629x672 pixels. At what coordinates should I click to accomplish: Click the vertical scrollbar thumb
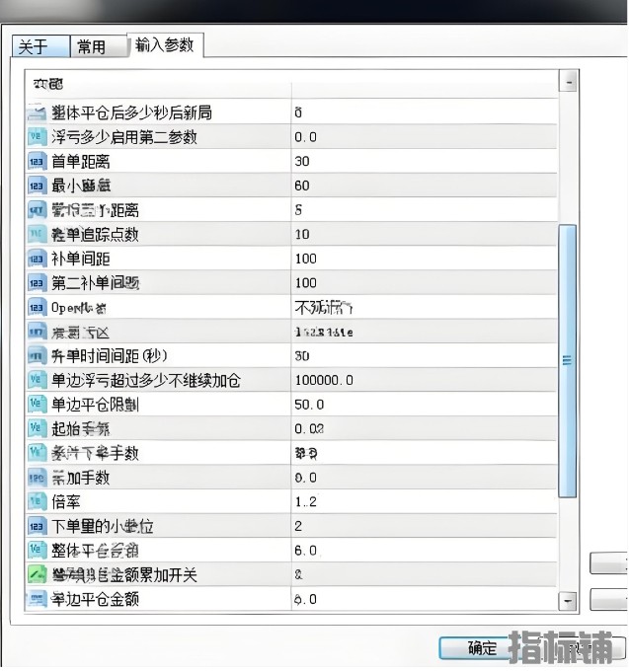(x=568, y=360)
